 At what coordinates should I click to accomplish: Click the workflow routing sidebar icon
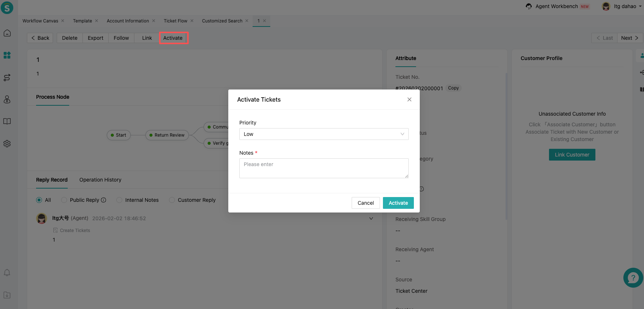7,77
